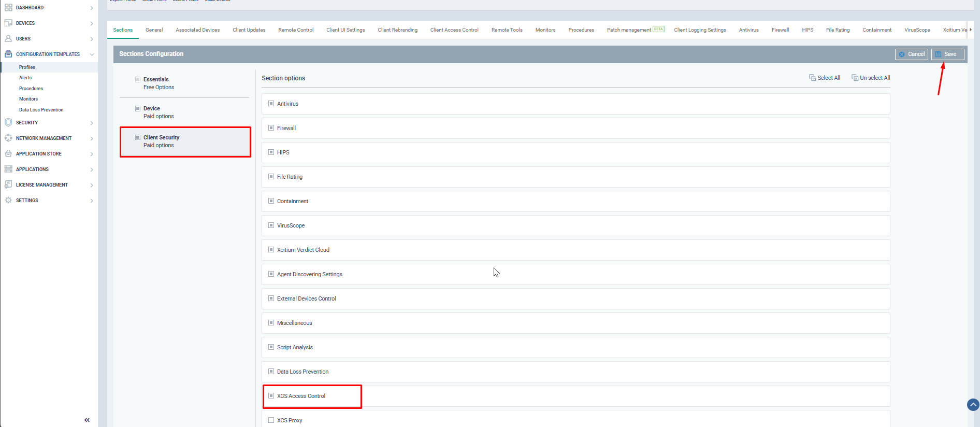The width and height of the screenshot is (980, 427).
Task: Click the Network Management icon
Action: click(x=8, y=138)
